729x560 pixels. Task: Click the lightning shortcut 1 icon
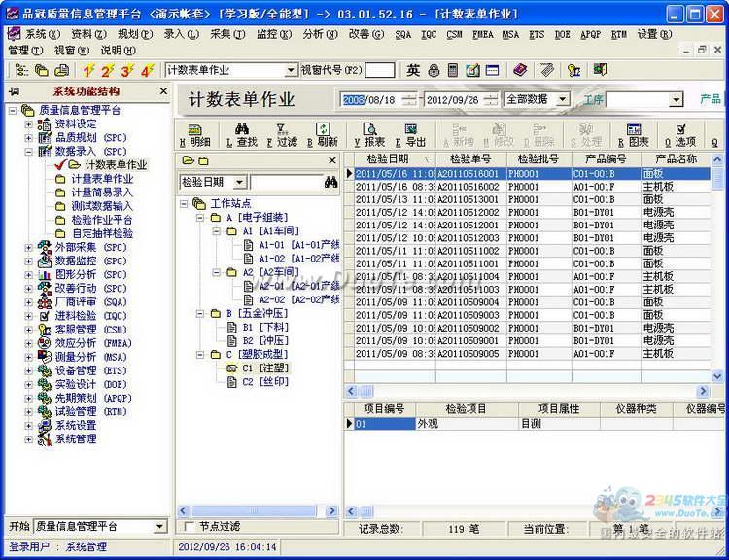(88, 71)
